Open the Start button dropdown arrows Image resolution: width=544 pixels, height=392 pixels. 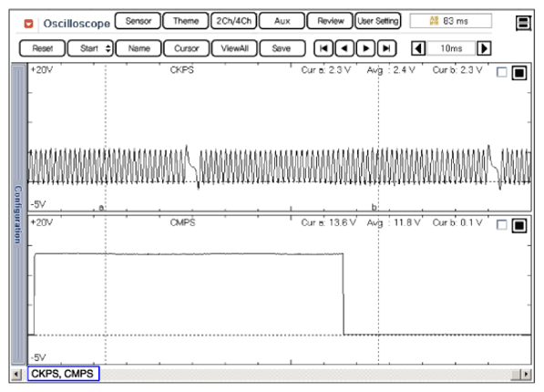pyautogui.click(x=108, y=48)
